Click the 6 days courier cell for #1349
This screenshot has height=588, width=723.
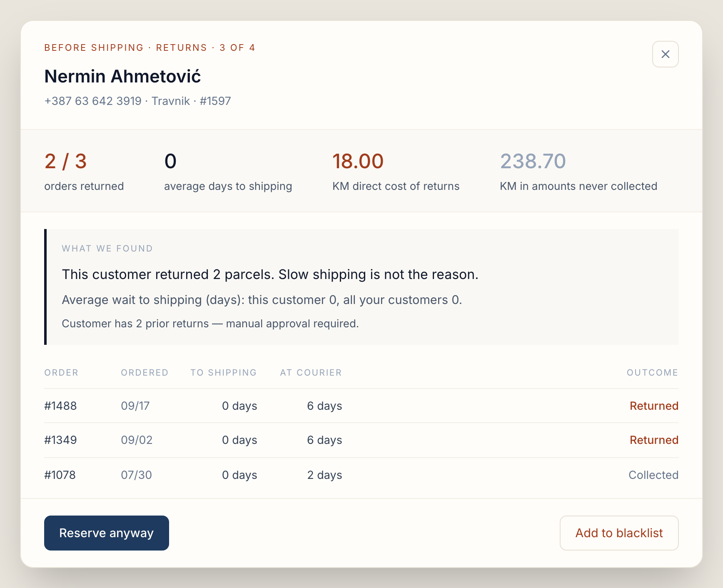(x=324, y=440)
